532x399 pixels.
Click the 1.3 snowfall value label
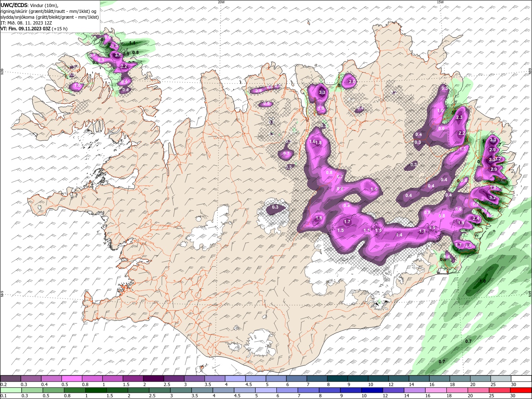(x=463, y=149)
